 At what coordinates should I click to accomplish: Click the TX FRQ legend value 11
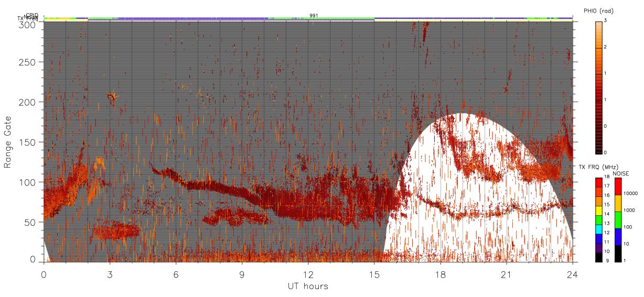(606, 242)
